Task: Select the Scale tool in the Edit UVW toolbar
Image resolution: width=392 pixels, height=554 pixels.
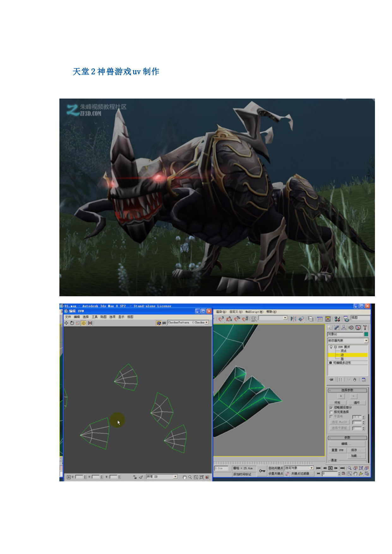Action: [x=78, y=323]
